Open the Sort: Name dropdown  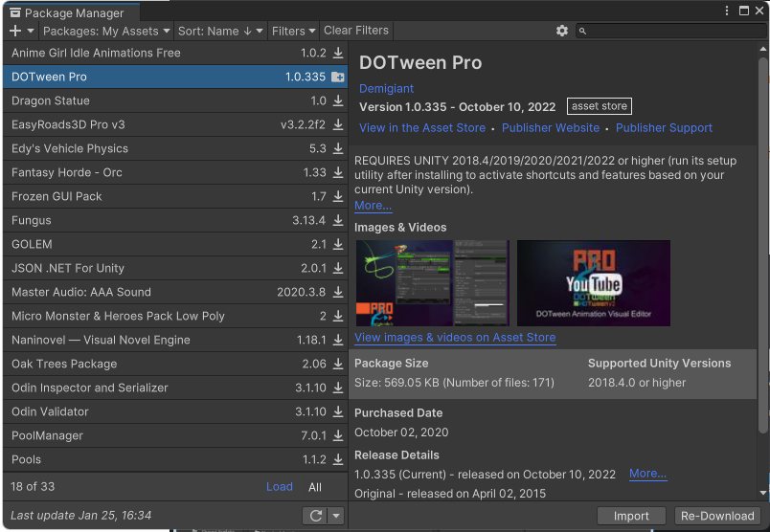click(x=220, y=31)
